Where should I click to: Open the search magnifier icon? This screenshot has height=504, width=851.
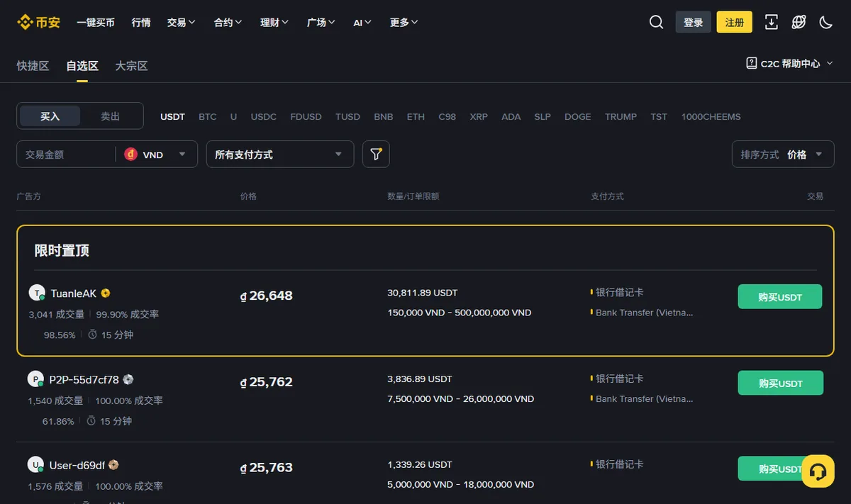tap(656, 22)
